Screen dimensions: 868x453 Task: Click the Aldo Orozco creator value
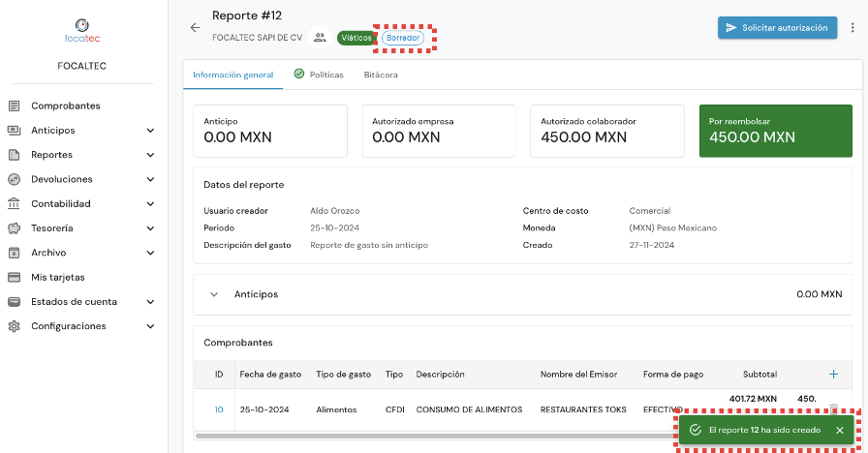(335, 211)
